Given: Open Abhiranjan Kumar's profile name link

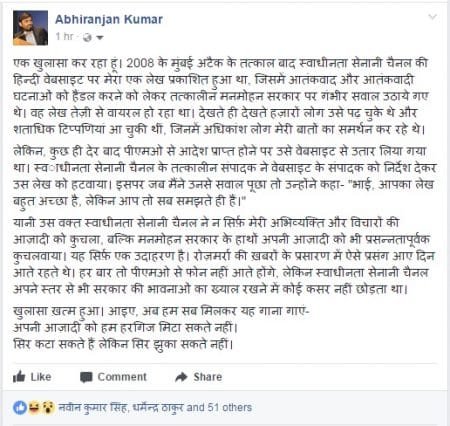Looking at the screenshot, I should 109,19.
